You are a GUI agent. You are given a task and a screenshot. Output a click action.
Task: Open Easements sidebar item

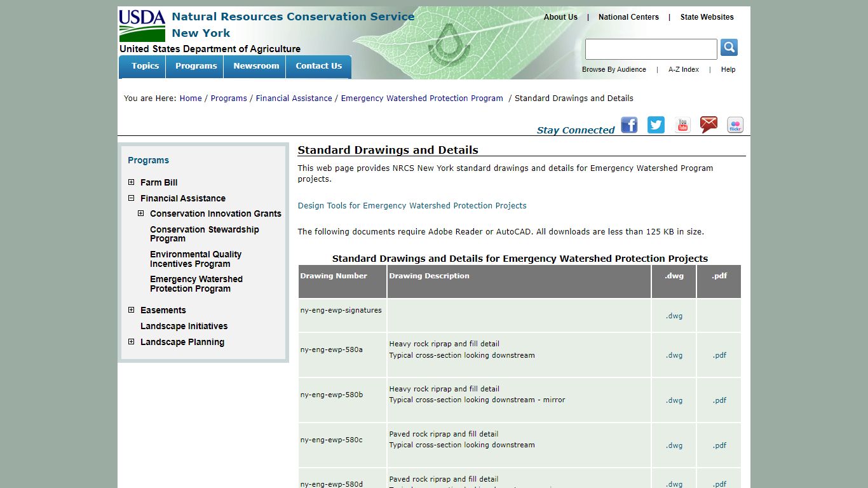pos(163,310)
